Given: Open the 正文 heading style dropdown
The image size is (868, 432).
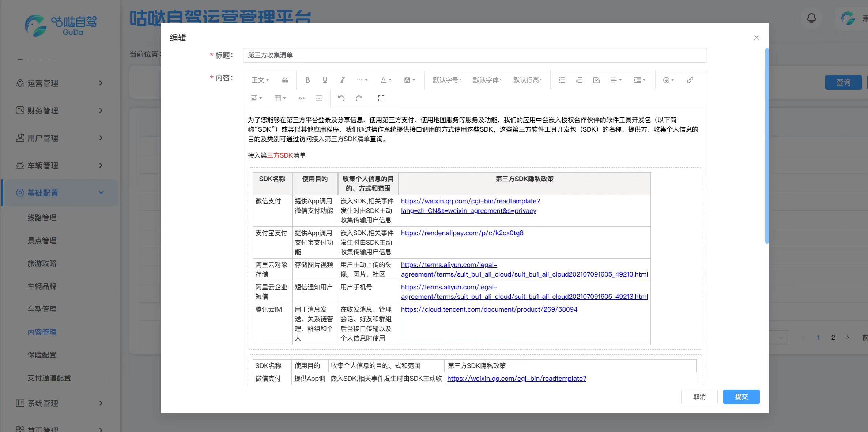Looking at the screenshot, I should 260,80.
